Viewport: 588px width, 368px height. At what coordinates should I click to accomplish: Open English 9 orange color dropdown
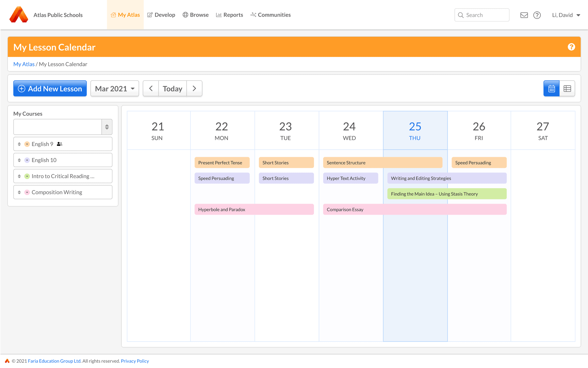[x=27, y=144]
